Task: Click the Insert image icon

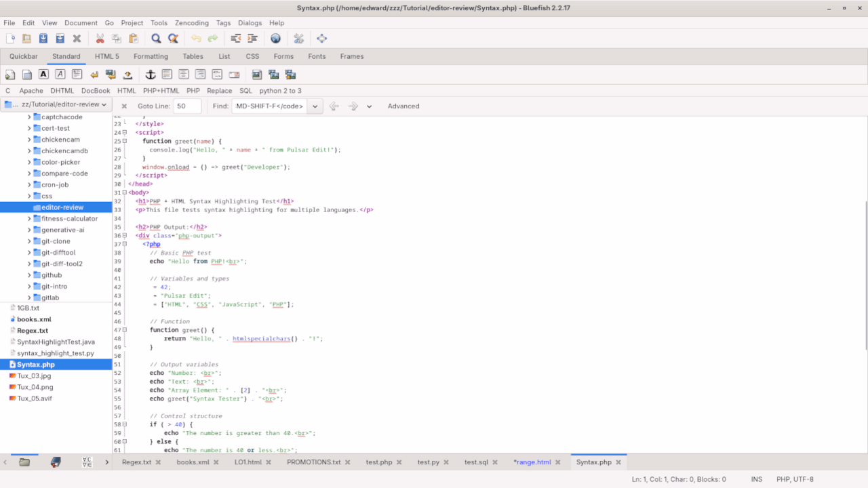Action: [257, 75]
